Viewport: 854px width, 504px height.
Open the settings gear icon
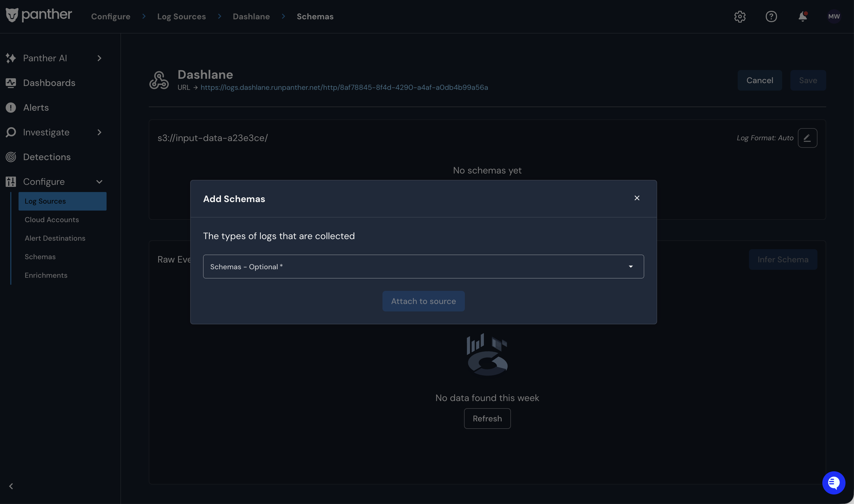point(739,16)
